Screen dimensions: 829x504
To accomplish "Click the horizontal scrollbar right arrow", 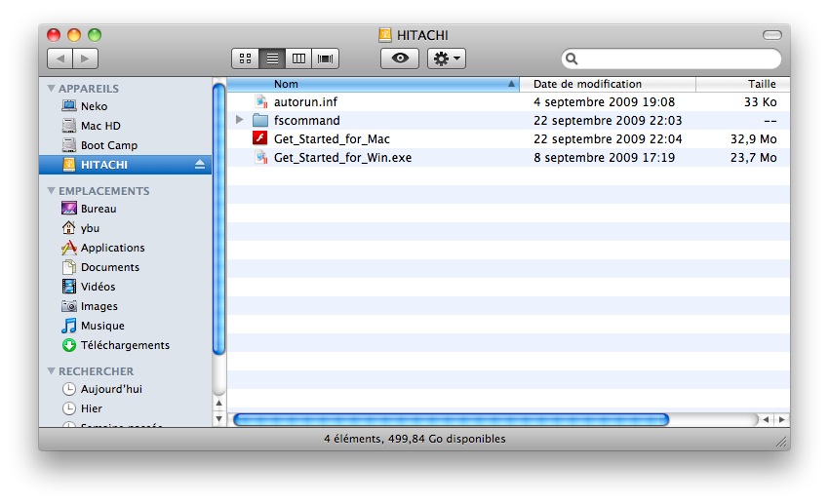I will click(x=781, y=419).
